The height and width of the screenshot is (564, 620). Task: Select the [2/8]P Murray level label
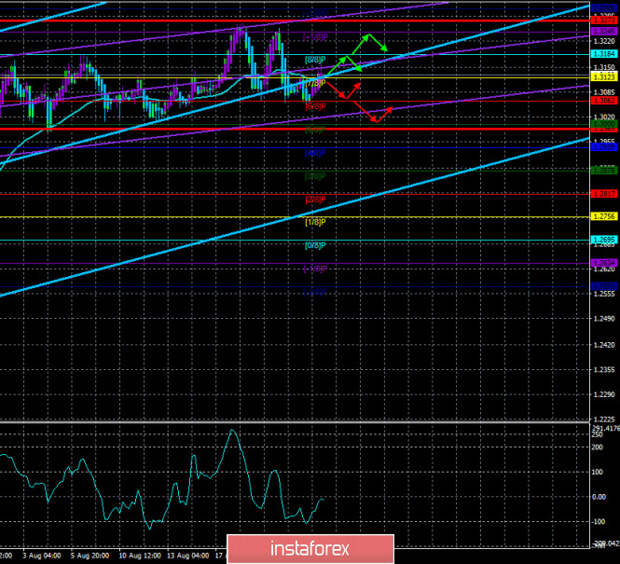(315, 199)
